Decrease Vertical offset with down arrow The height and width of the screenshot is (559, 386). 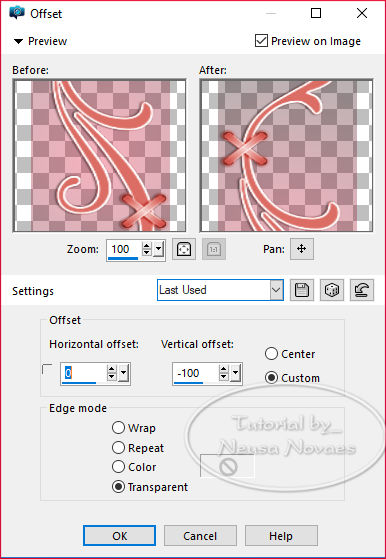[223, 377]
